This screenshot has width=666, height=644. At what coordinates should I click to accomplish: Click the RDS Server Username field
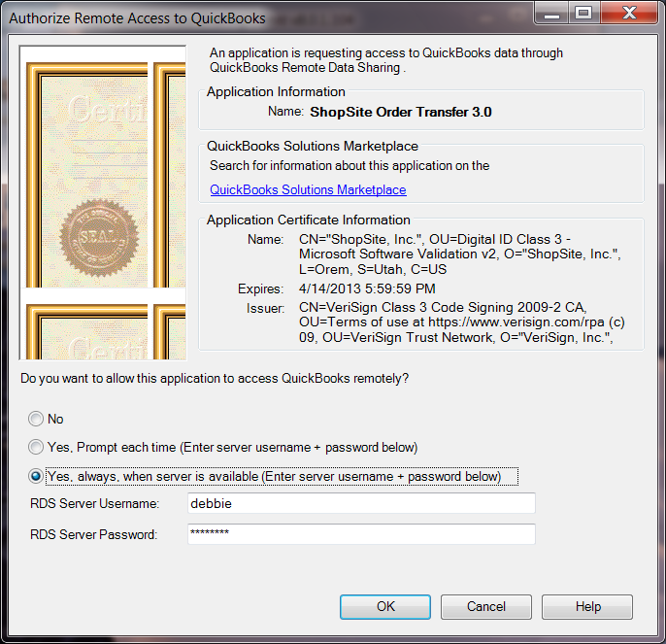(360, 504)
